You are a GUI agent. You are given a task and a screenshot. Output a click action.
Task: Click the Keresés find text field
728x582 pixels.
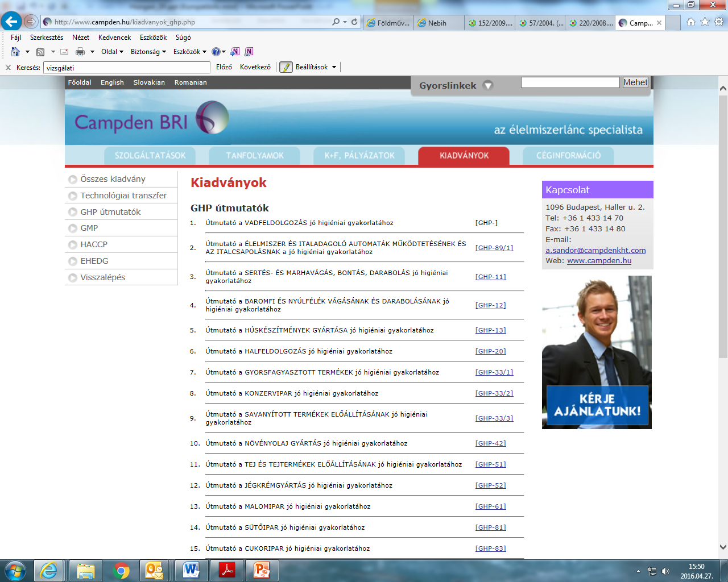point(127,68)
